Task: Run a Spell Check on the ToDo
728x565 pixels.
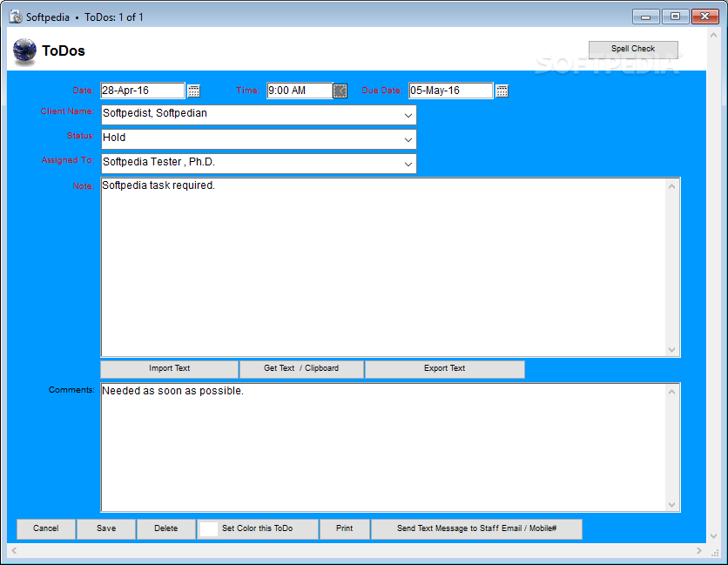Action: [x=633, y=49]
